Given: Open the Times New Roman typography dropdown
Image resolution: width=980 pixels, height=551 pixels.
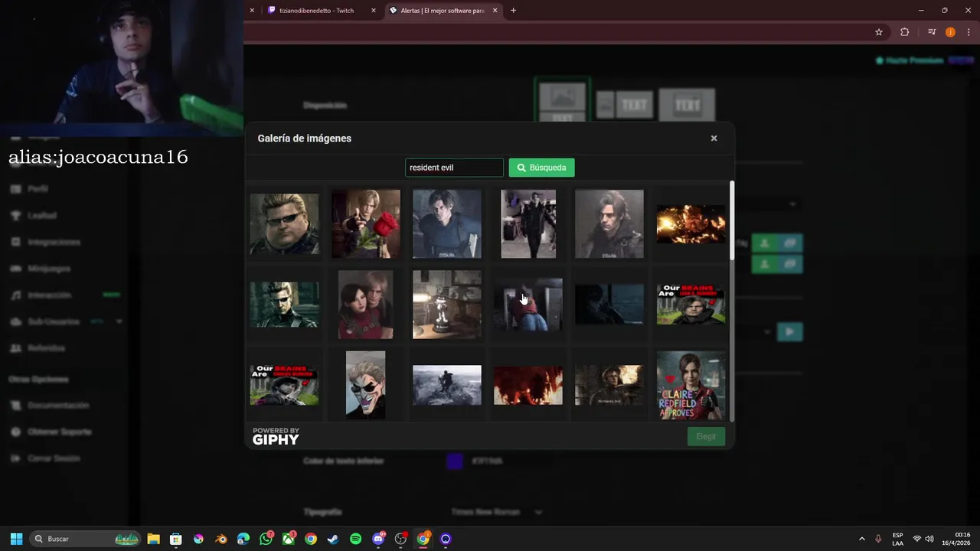Looking at the screenshot, I should (496, 512).
